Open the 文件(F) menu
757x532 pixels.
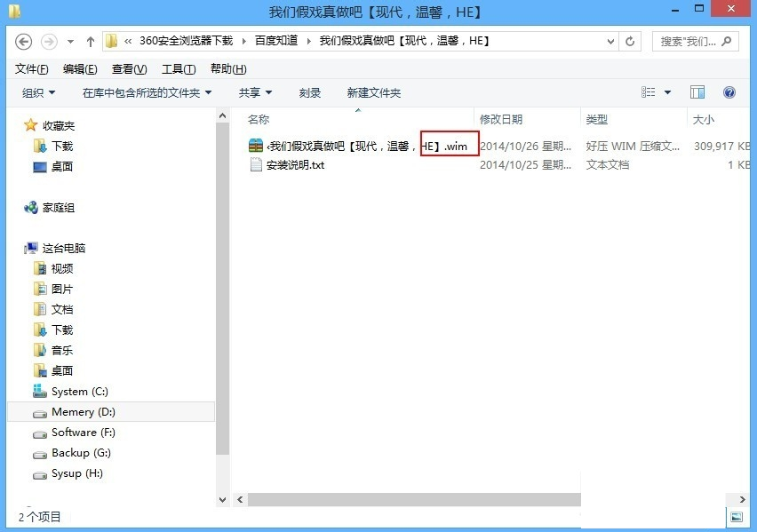coord(32,69)
